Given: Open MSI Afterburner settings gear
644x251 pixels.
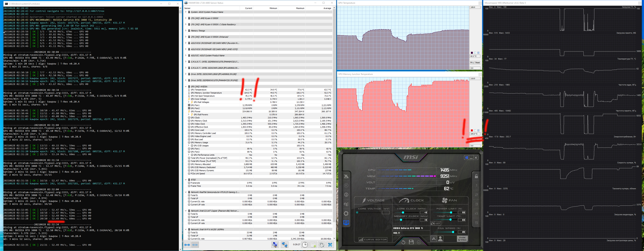Looking at the screenshot, I should pos(346,213).
